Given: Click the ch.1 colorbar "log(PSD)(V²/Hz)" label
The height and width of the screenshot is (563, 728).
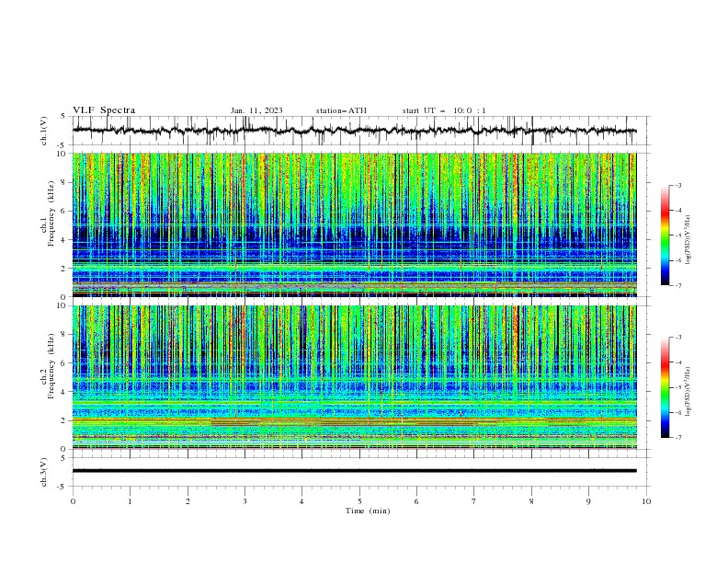Looking at the screenshot, I should point(688,239).
